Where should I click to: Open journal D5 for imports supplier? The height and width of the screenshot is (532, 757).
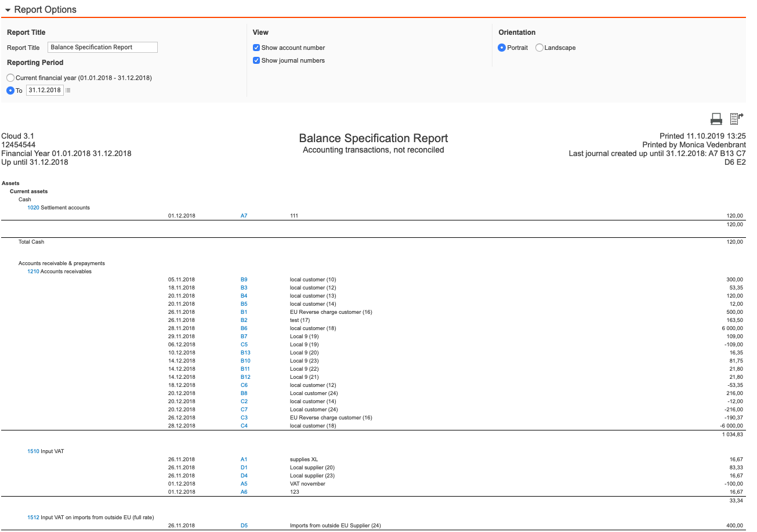pos(244,525)
